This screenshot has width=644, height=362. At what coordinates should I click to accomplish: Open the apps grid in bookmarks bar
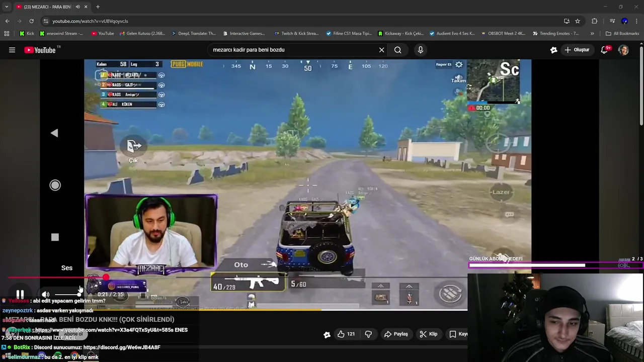7,34
